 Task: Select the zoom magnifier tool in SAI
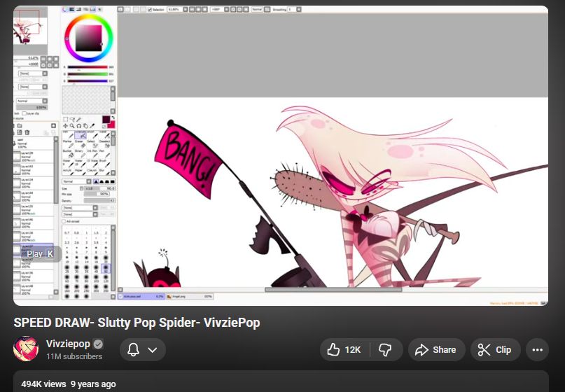[x=72, y=126]
